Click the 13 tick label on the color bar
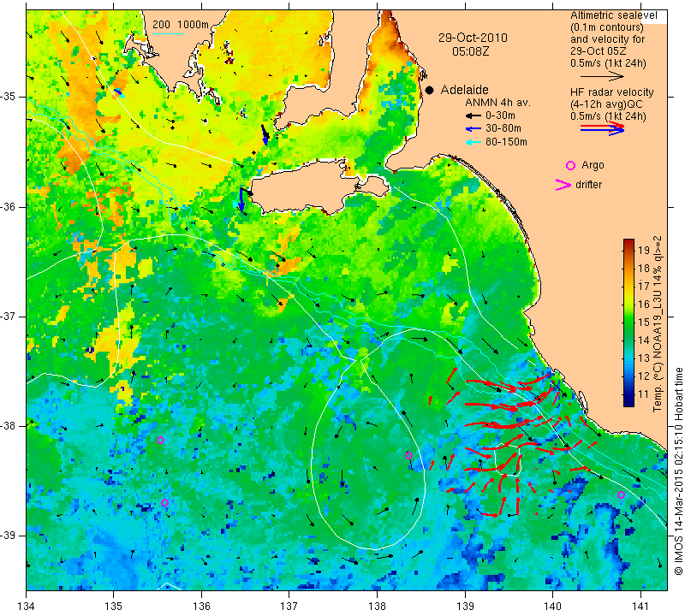 [x=644, y=358]
